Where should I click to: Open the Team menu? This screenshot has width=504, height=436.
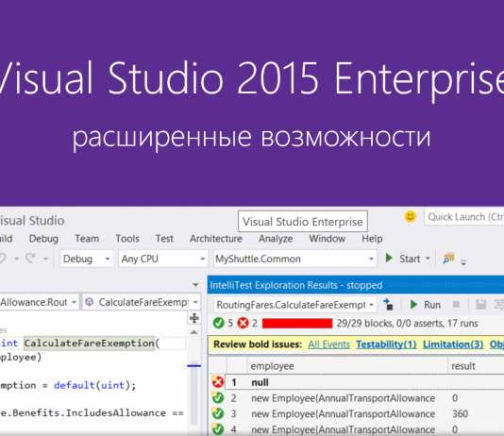point(87,239)
